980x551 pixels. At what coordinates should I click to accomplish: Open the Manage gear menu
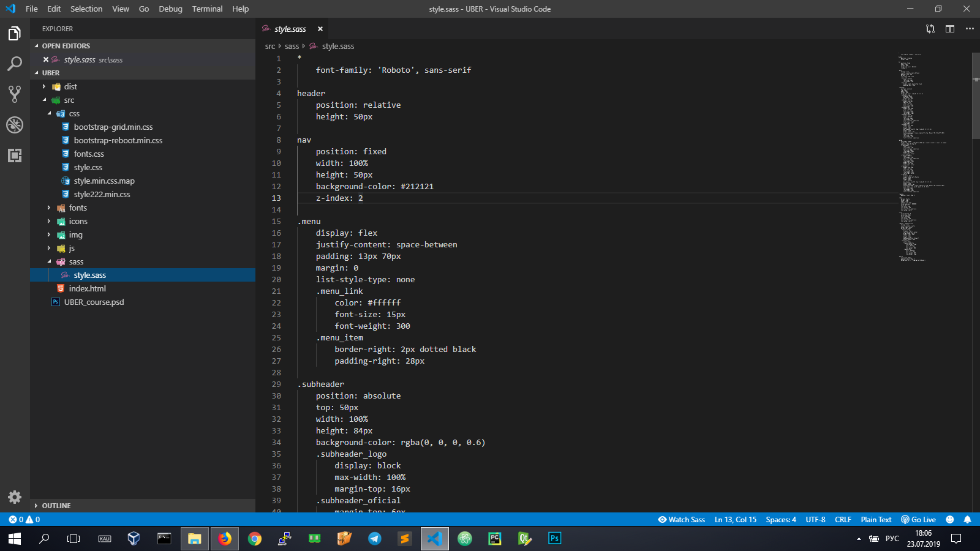click(x=15, y=497)
